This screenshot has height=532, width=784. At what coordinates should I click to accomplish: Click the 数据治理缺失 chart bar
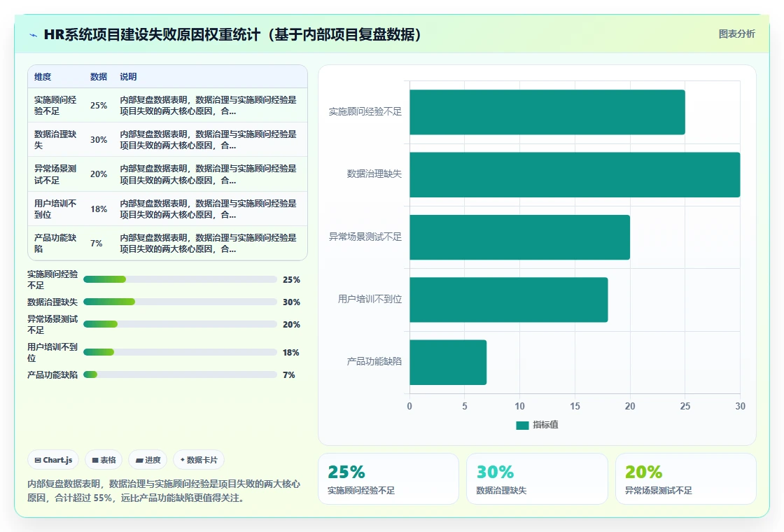click(x=575, y=174)
